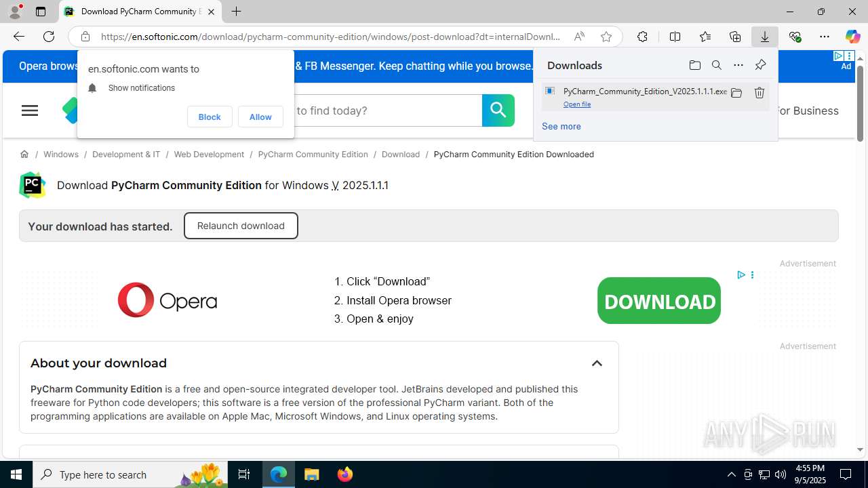Collapse About your download section

click(597, 363)
